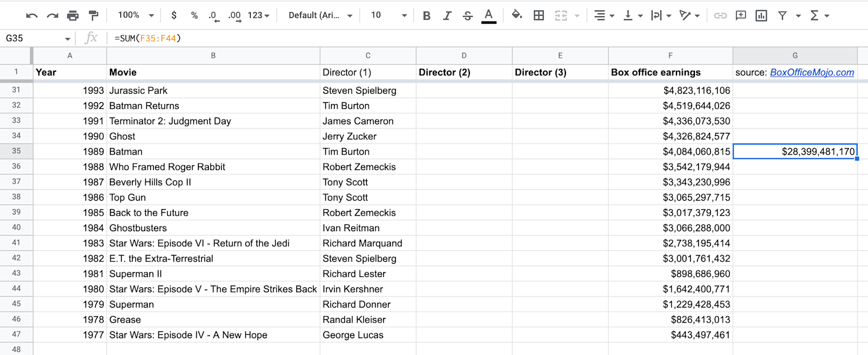
Task: Open the borders menu
Action: (539, 16)
